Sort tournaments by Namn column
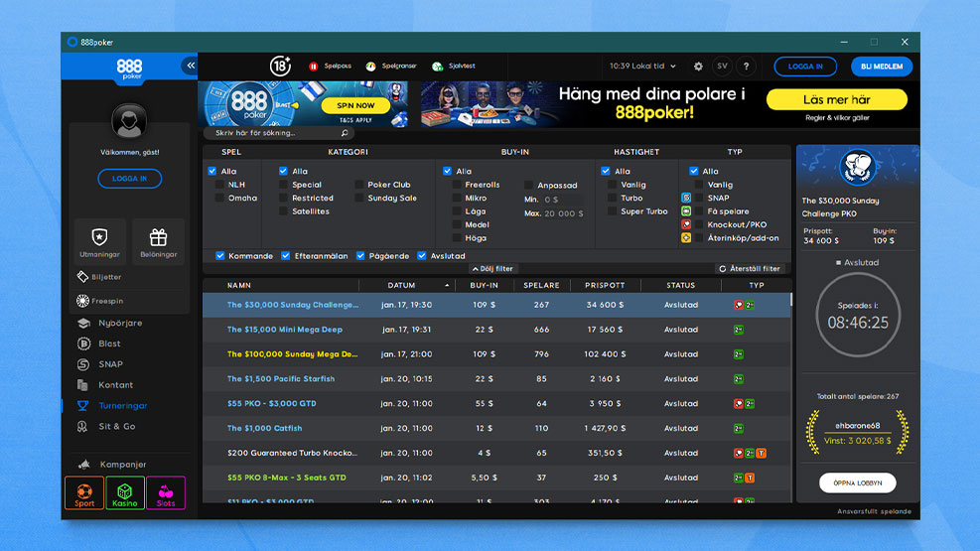 (239, 285)
